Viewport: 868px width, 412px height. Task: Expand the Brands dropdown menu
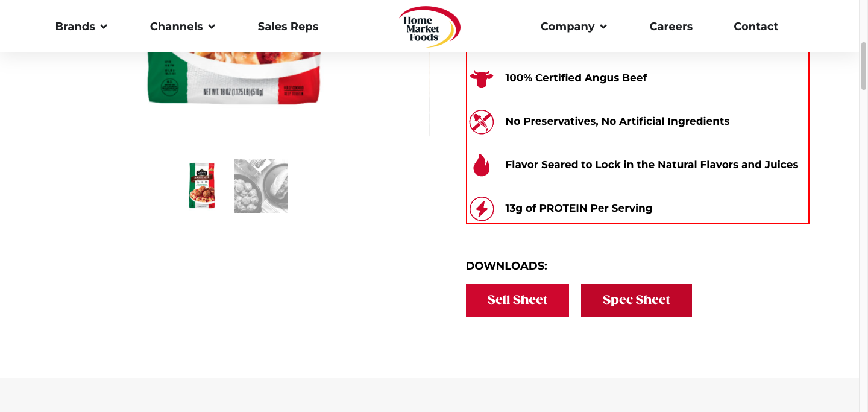(x=81, y=27)
